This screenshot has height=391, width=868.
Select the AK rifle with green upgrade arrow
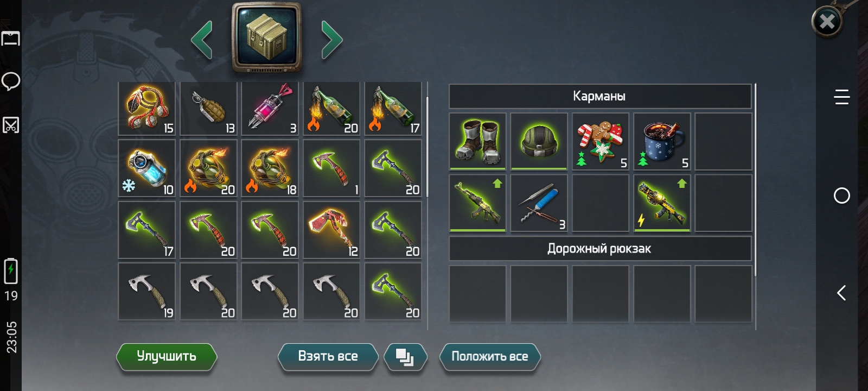coord(478,203)
